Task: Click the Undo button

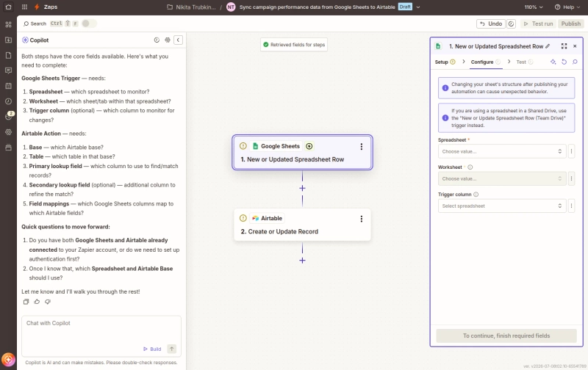Action: pyautogui.click(x=491, y=23)
